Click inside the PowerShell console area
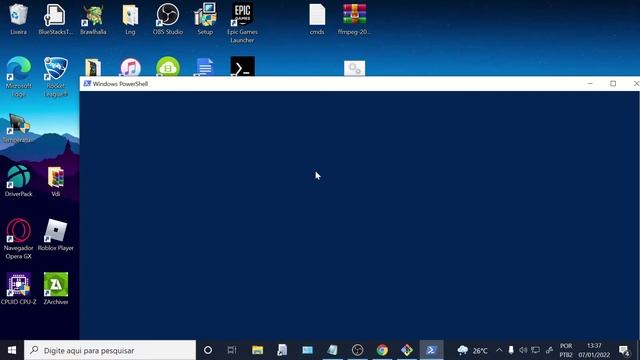The width and height of the screenshot is (640, 360). (359, 215)
